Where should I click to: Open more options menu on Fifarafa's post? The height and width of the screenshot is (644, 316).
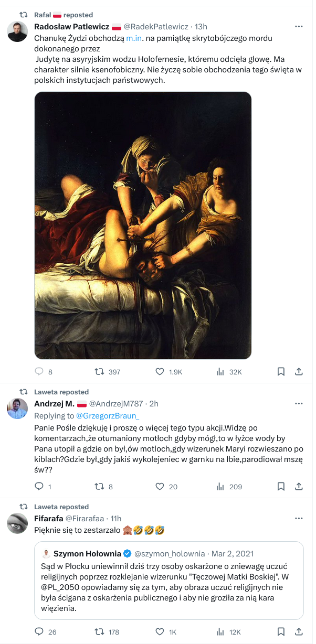click(299, 518)
